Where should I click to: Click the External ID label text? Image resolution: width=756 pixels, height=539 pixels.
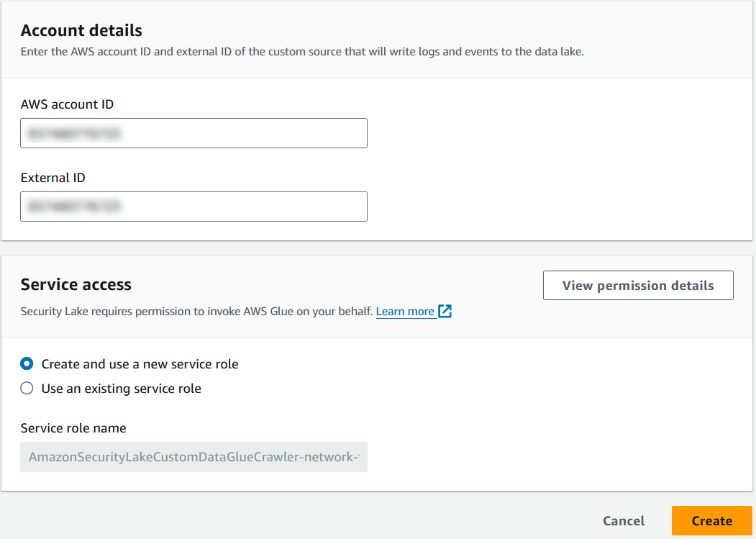pos(53,178)
